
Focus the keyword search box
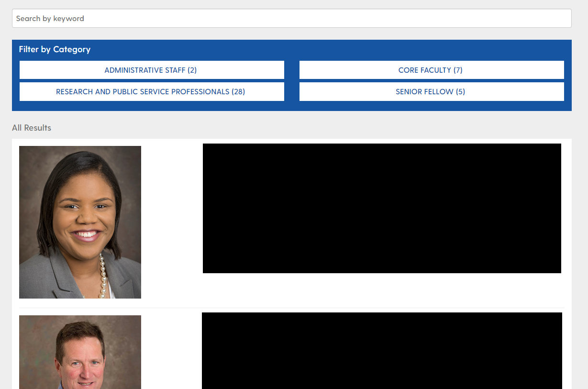click(291, 18)
